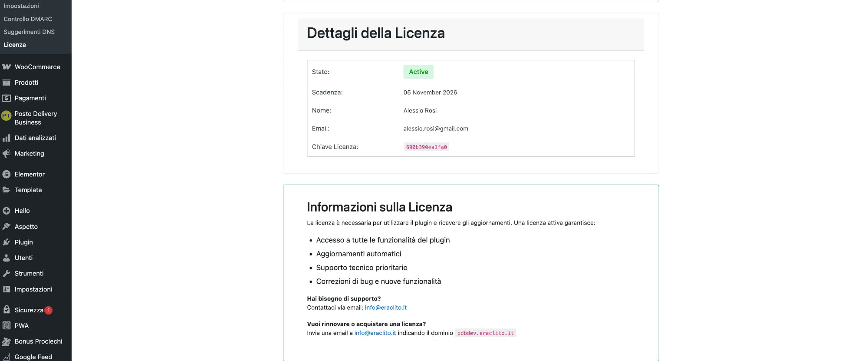
Task: Open the Plugin menu label
Action: (x=24, y=242)
